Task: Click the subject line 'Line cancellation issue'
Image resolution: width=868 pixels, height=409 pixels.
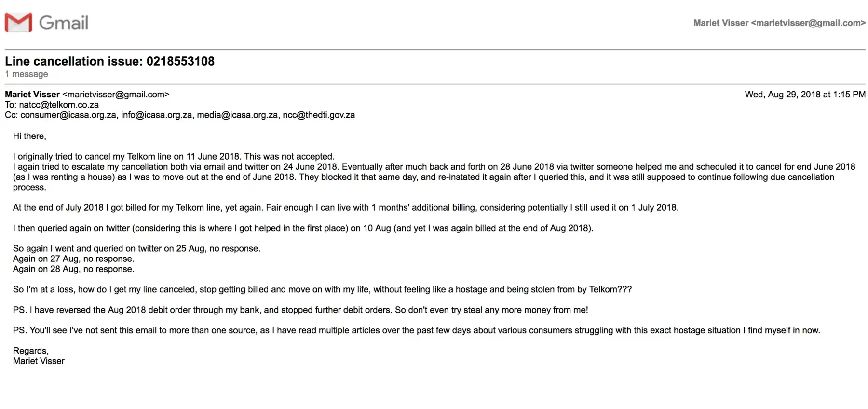Action: coord(74,61)
